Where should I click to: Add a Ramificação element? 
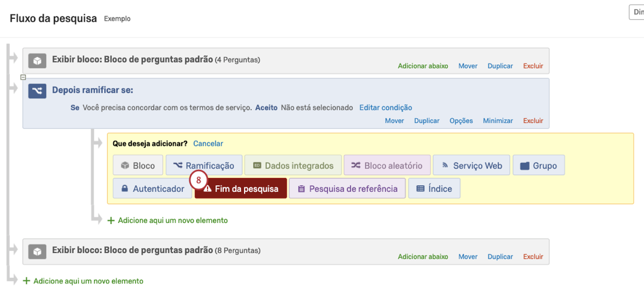[x=204, y=166]
